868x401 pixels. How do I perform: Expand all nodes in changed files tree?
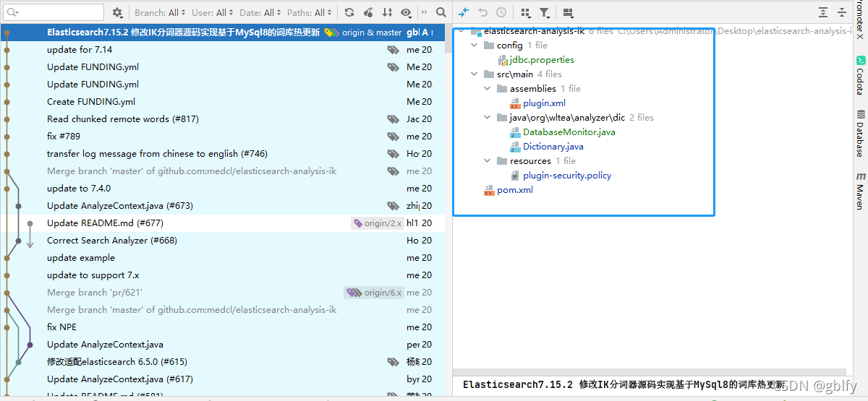tap(823, 12)
